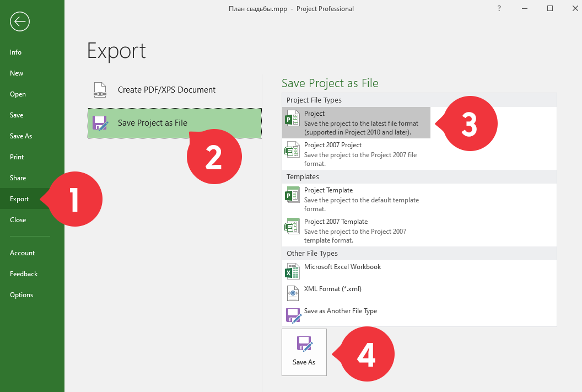Pick Save as Another File Type
The height and width of the screenshot is (392, 582).
point(357,315)
